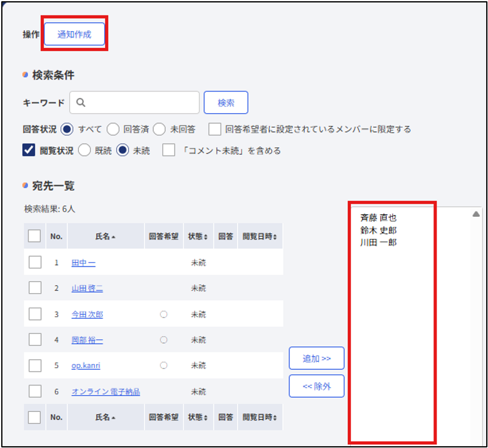Open the オンライン 電子納品 name link

[x=106, y=391]
